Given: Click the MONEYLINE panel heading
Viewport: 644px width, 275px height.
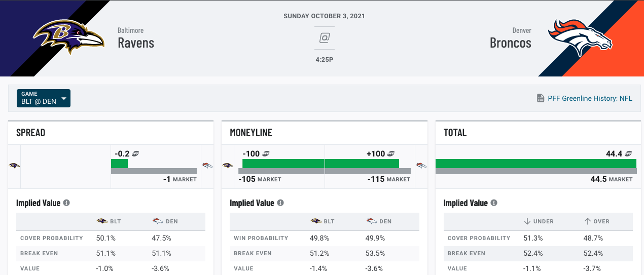Looking at the screenshot, I should (251, 133).
